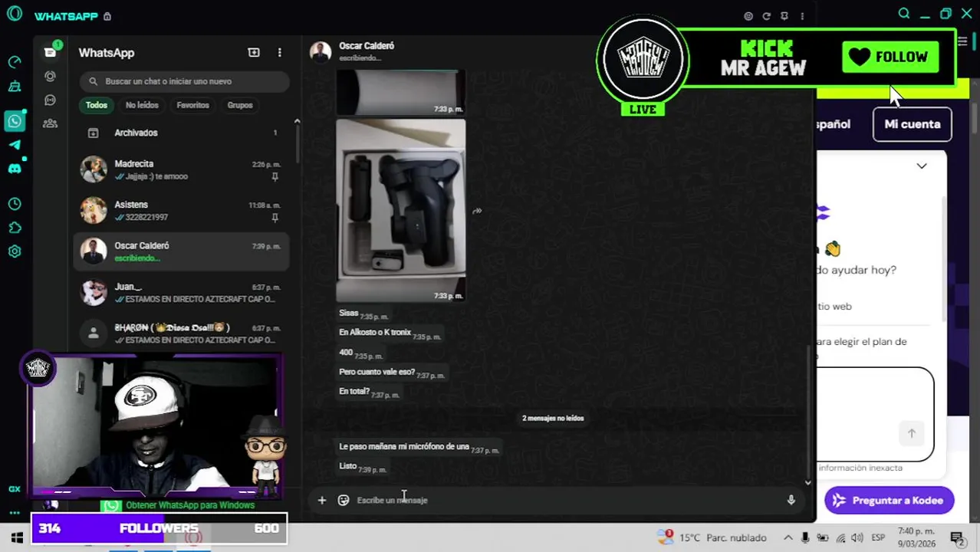Image resolution: width=980 pixels, height=552 pixels.
Task: Open the Telegram sidebar messenger
Action: click(15, 145)
